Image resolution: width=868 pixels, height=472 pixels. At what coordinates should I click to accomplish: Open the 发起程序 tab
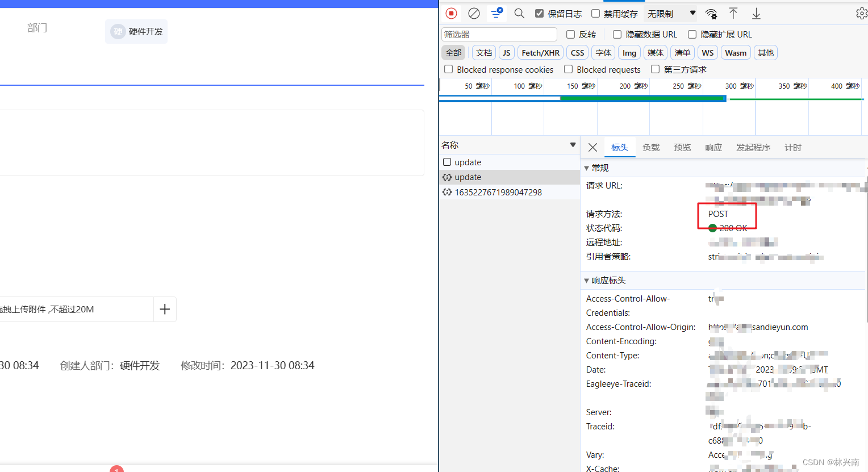(753, 148)
